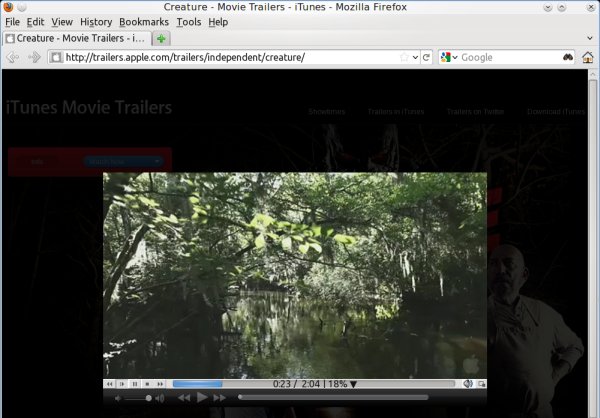The image size is (600, 418).
Task: Open the dimmed Trailers in iTunes link
Action: 396,111
